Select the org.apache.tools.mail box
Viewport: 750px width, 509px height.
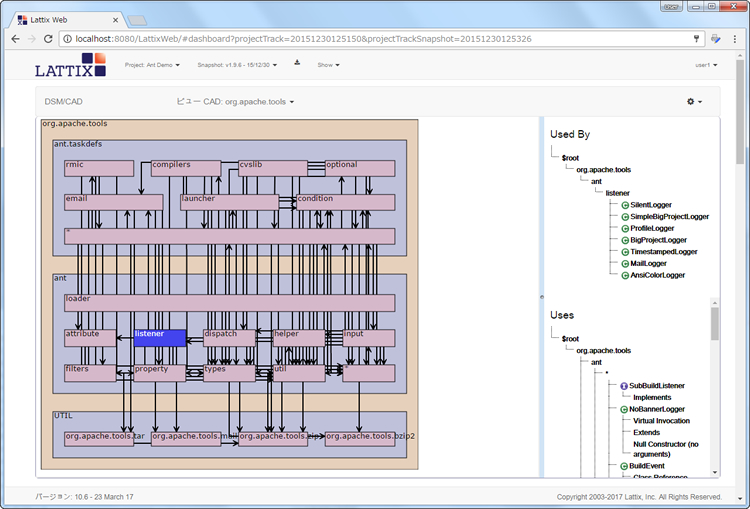(x=186, y=439)
